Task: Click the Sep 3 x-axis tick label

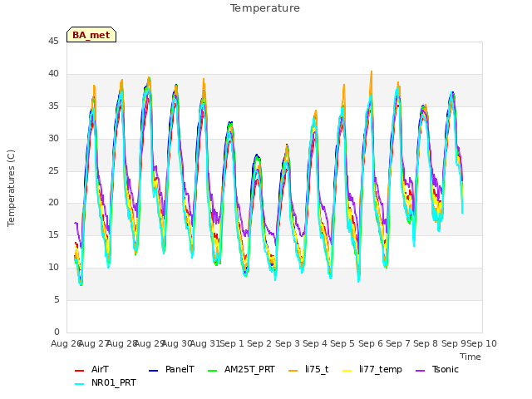Action: tap(287, 343)
